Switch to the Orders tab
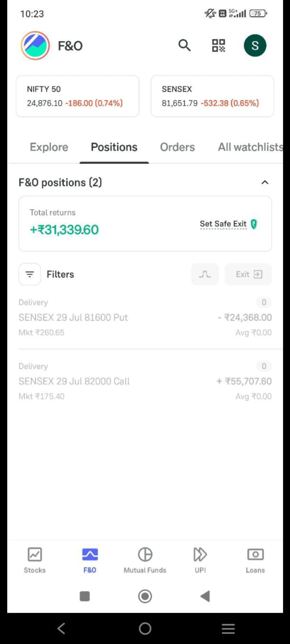 177,147
